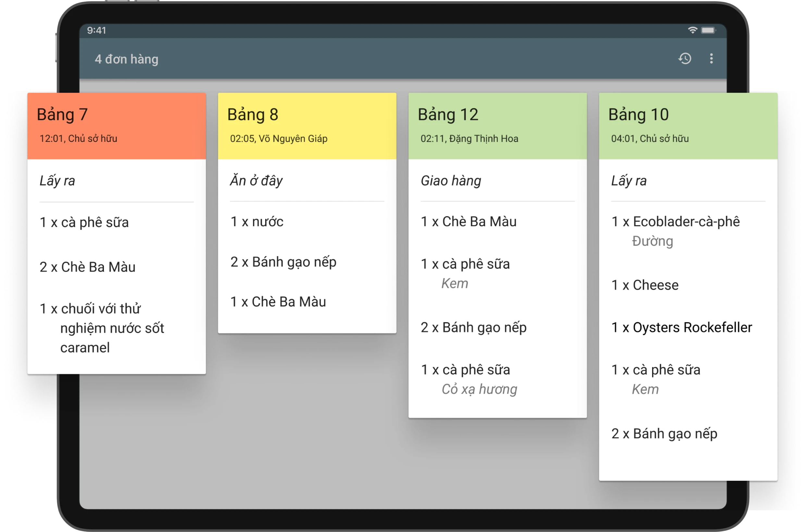
Task: Select '1 x Ecoblader-cà-phê' item
Action: pyautogui.click(x=675, y=222)
